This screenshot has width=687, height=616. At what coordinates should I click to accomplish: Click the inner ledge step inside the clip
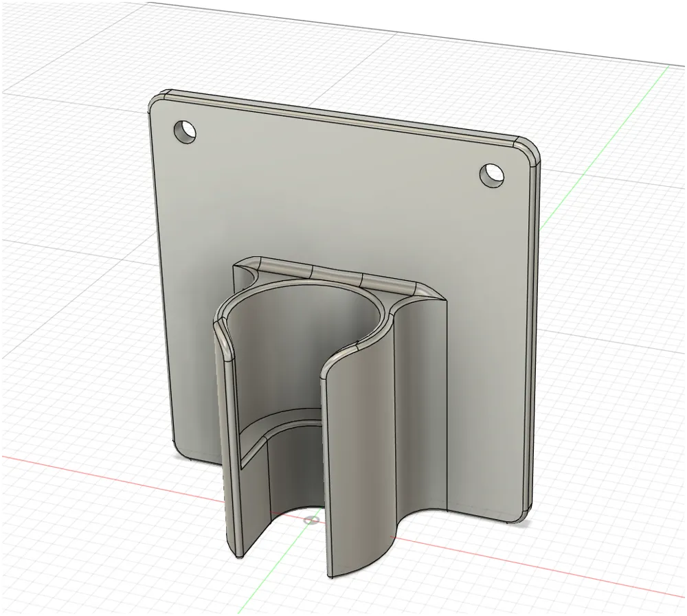click(280, 428)
